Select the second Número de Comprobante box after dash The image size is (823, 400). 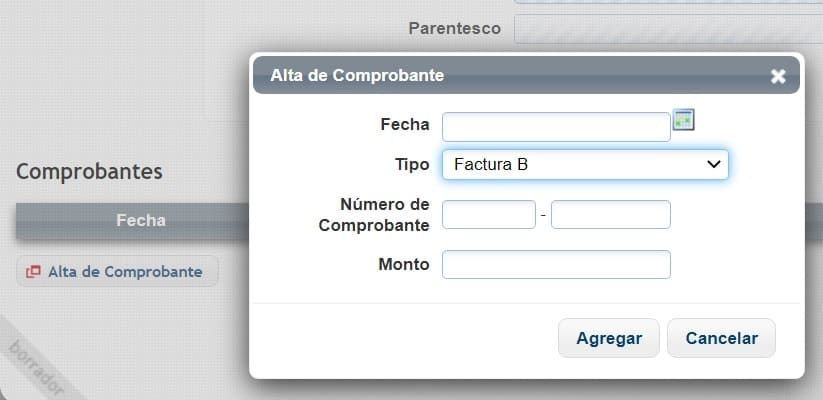click(x=610, y=214)
